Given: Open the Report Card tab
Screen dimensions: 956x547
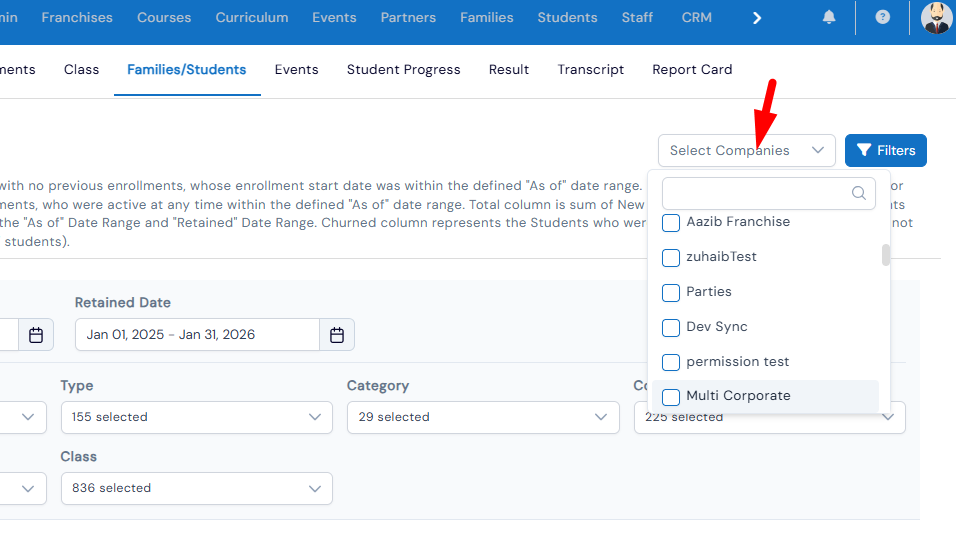Looking at the screenshot, I should click(x=692, y=70).
